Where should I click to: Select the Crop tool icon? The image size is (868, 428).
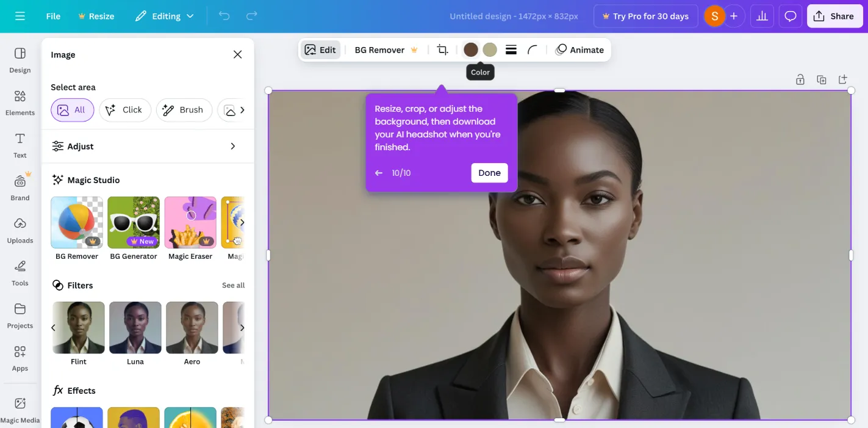pos(442,50)
